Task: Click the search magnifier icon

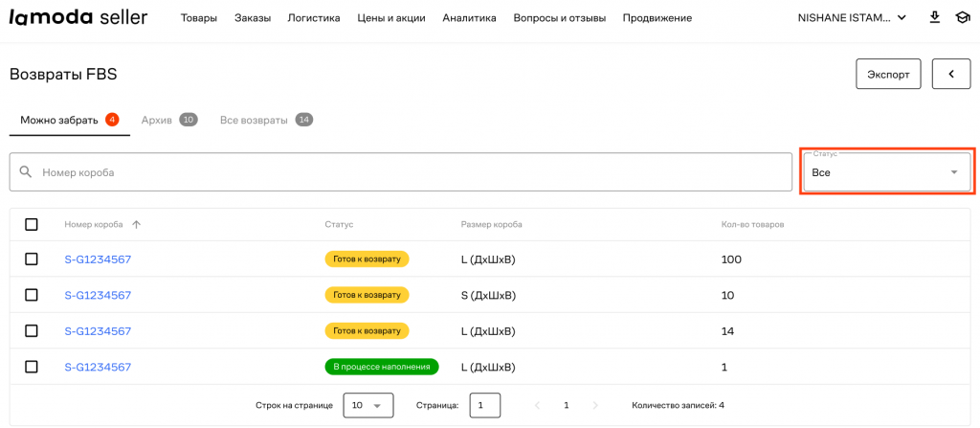Action: [26, 172]
